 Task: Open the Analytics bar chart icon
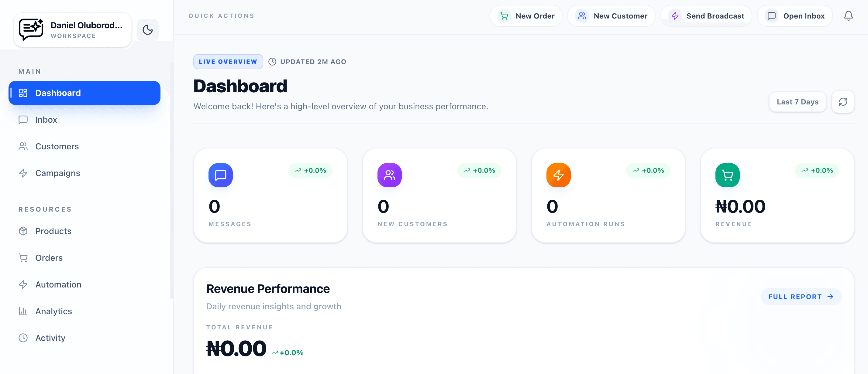(x=23, y=311)
